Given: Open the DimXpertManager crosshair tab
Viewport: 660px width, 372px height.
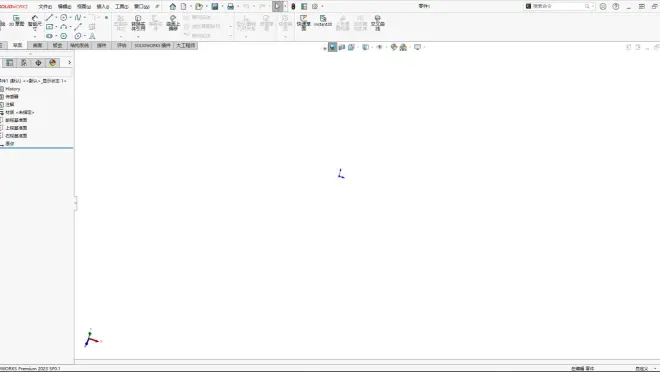Looking at the screenshot, I should point(38,63).
